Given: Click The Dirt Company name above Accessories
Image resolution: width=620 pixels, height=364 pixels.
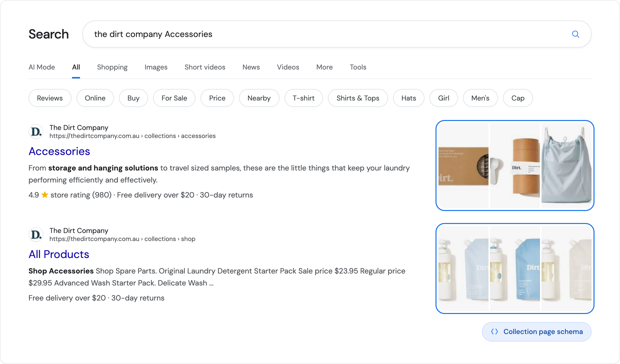Looking at the screenshot, I should click(x=79, y=127).
